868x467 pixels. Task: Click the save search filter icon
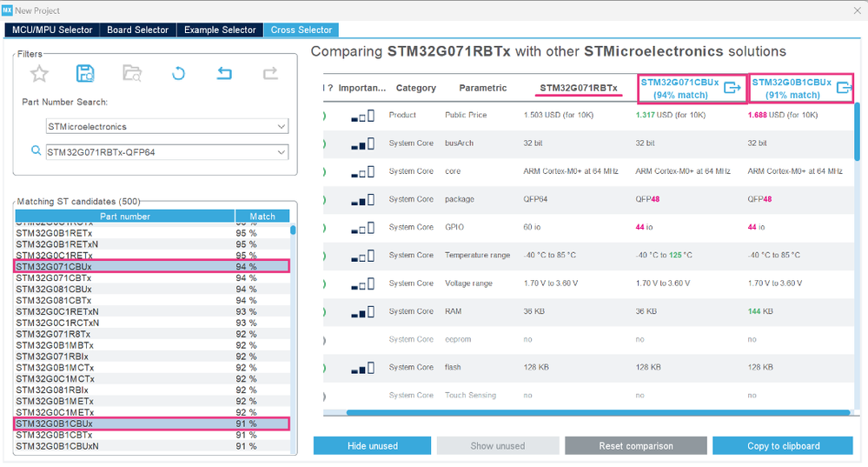pos(85,73)
